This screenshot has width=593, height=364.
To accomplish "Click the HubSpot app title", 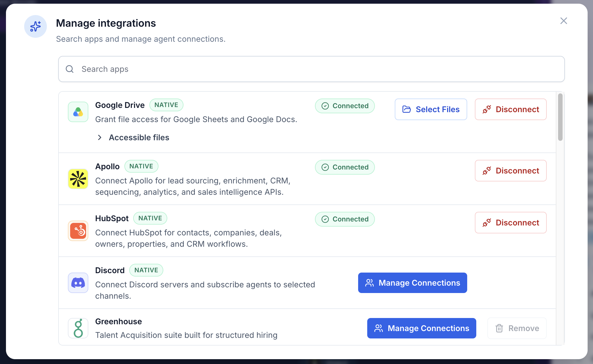I will coord(112,218).
